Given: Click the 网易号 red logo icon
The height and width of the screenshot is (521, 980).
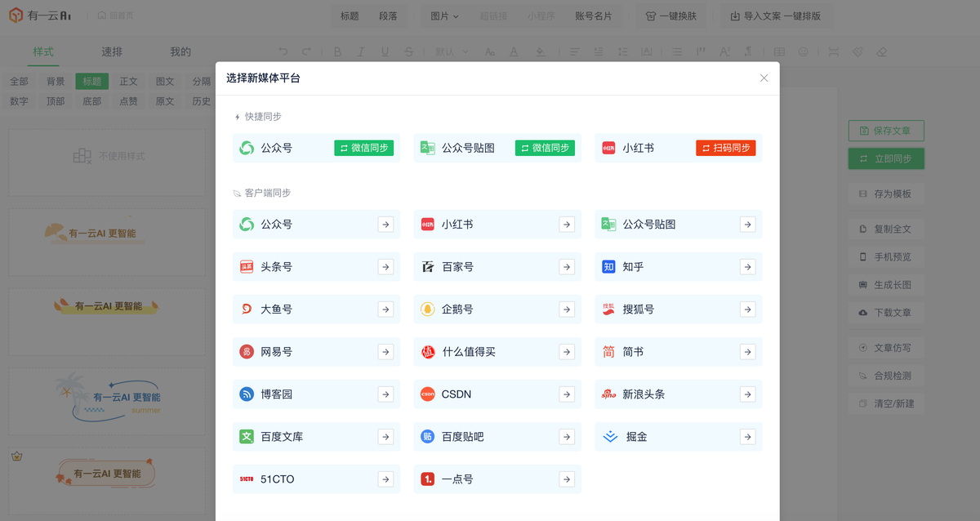Looking at the screenshot, I should 247,352.
